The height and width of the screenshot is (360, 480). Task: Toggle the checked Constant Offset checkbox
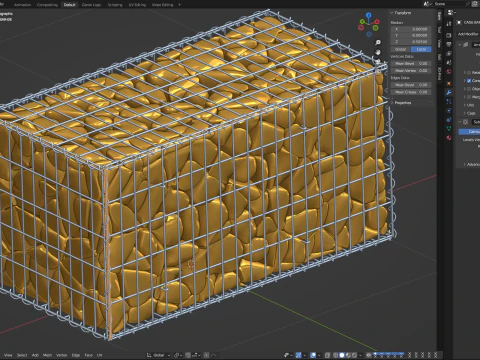(469, 81)
